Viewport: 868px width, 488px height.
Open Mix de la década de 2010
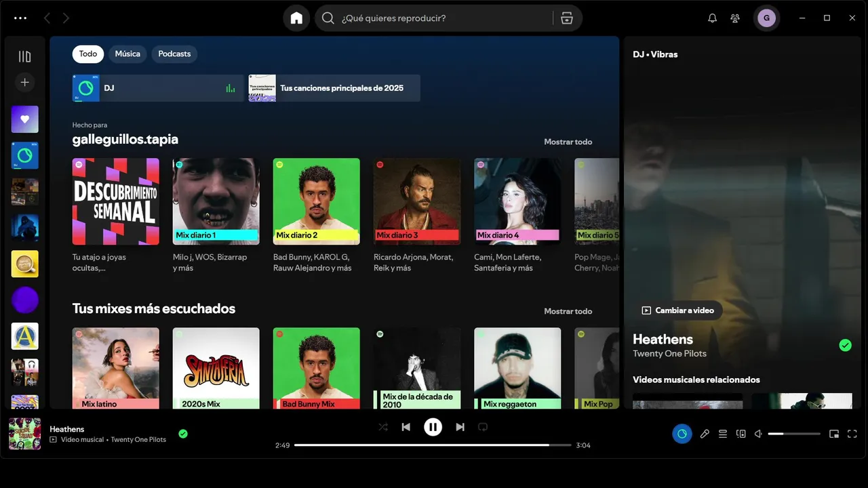click(x=417, y=368)
